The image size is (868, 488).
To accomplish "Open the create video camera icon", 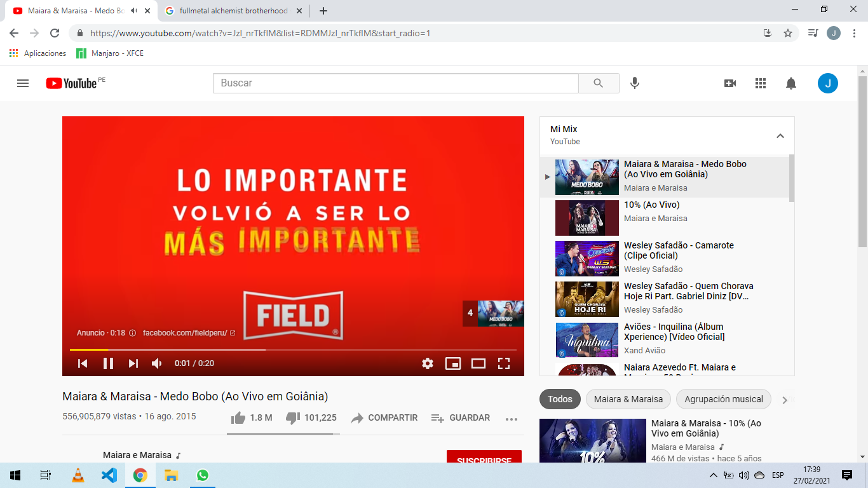I will tap(730, 83).
